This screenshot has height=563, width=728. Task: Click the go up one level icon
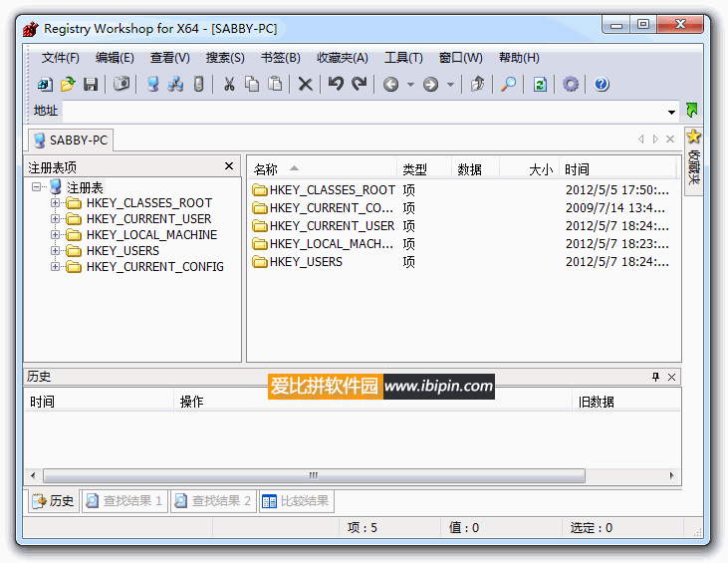pos(477,84)
